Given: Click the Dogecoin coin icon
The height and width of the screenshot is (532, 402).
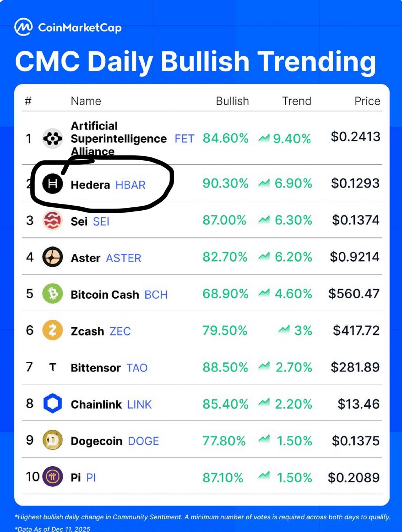Looking at the screenshot, I should pos(53,440).
